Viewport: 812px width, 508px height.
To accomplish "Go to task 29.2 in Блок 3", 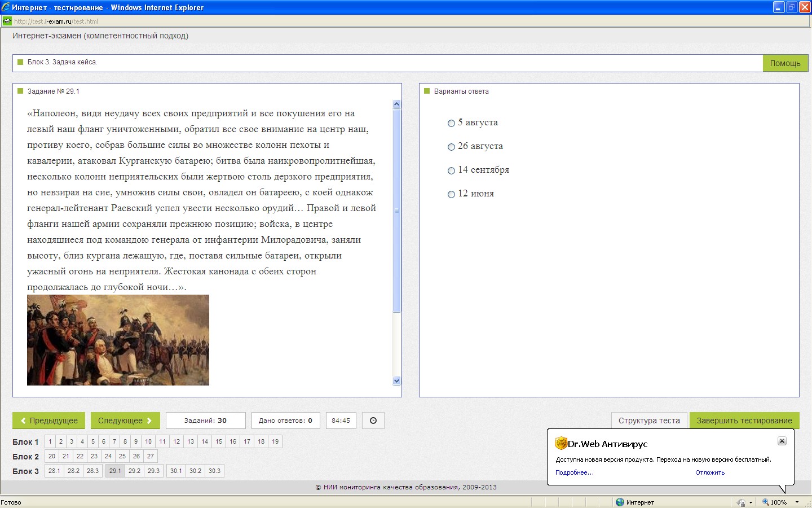I will (134, 471).
